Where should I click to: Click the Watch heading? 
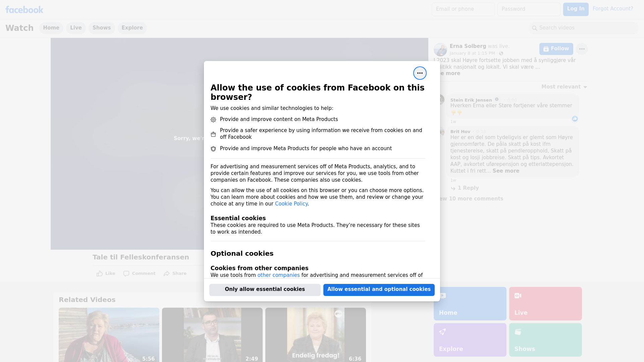coord(19,28)
